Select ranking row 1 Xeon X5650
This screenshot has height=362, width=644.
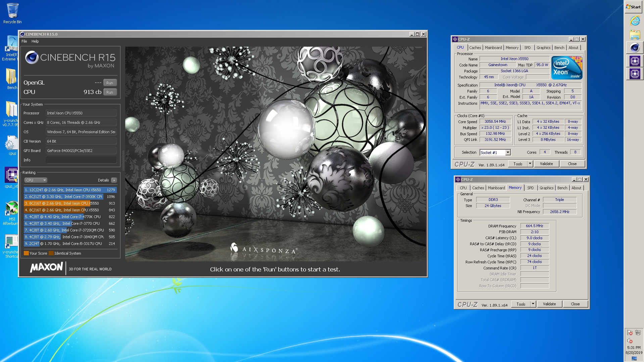pos(70,190)
